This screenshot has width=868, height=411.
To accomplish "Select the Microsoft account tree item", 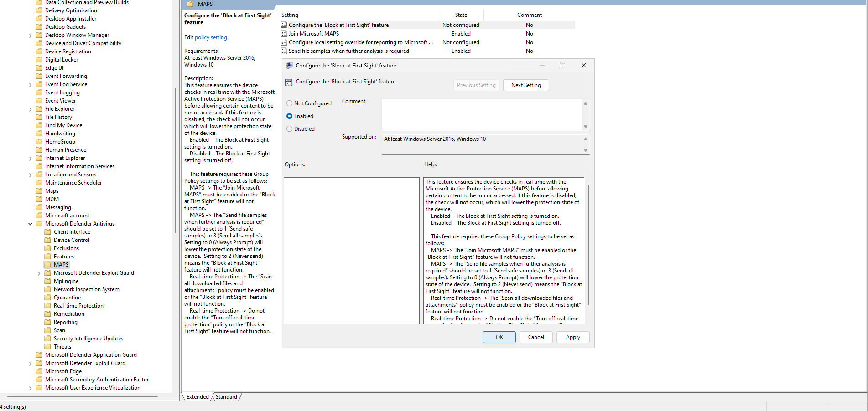I will pyautogui.click(x=67, y=216).
